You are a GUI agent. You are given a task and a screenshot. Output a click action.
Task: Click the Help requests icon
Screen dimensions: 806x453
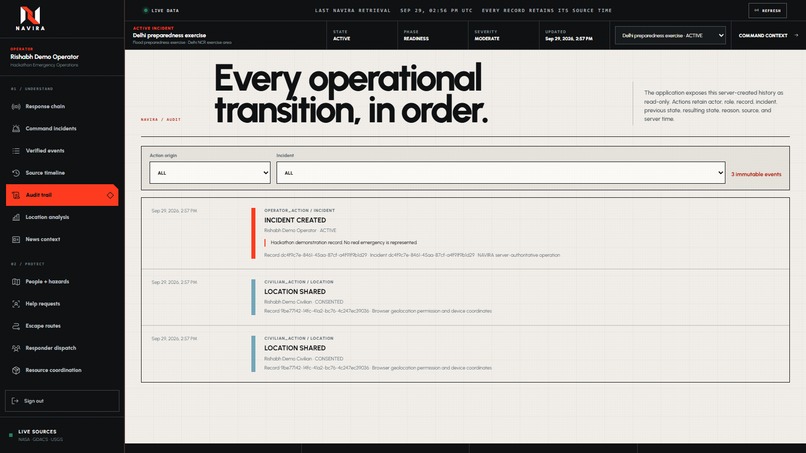16,304
